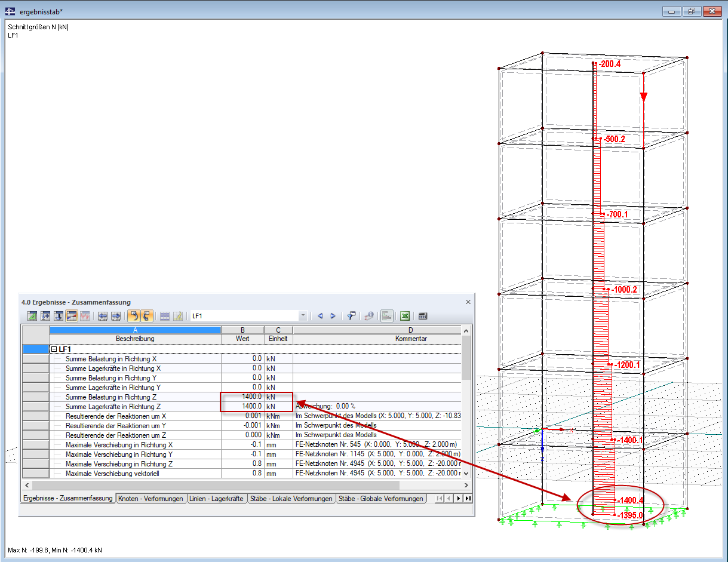The height and width of the screenshot is (562, 728).
Task: Select row 'Summe Belastung in Richtung Z'
Action: (241, 397)
